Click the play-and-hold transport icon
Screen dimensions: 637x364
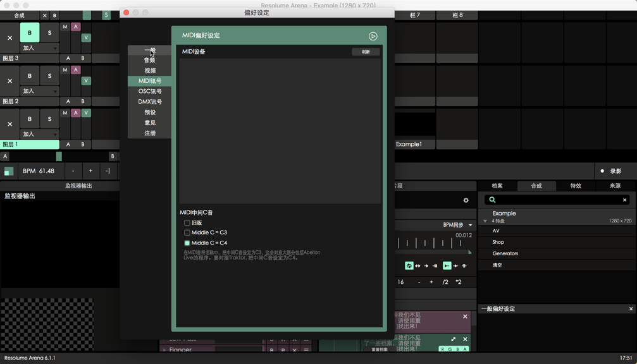point(436,265)
